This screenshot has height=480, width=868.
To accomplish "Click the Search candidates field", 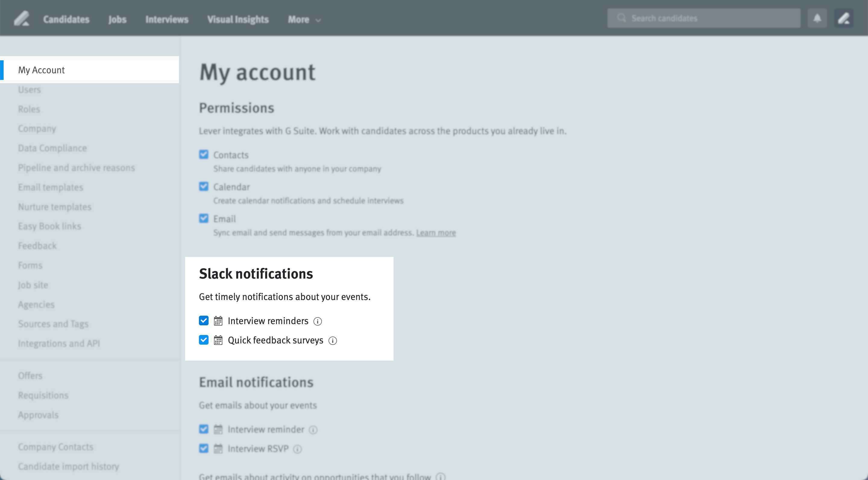I will [x=704, y=18].
